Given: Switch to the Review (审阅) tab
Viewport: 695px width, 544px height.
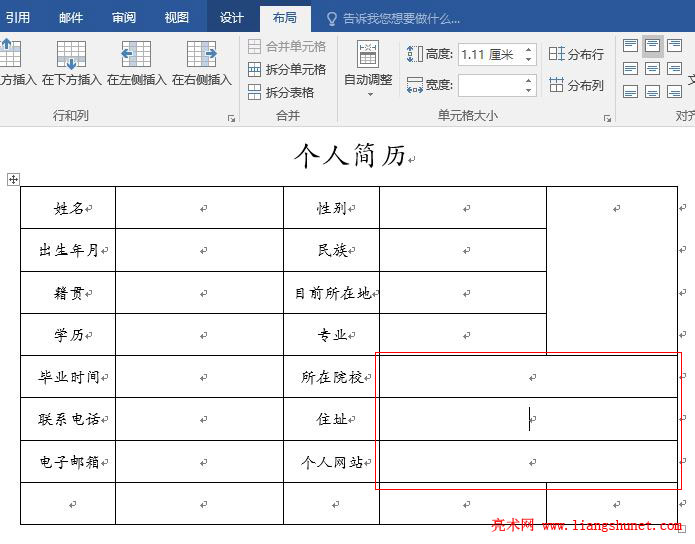Looking at the screenshot, I should click(124, 17).
